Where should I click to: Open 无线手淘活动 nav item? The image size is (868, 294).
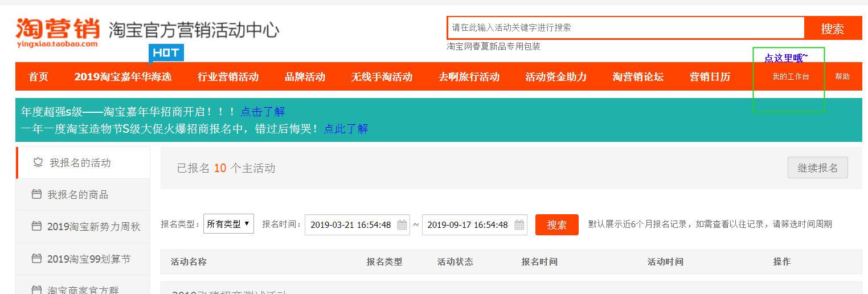point(382,77)
